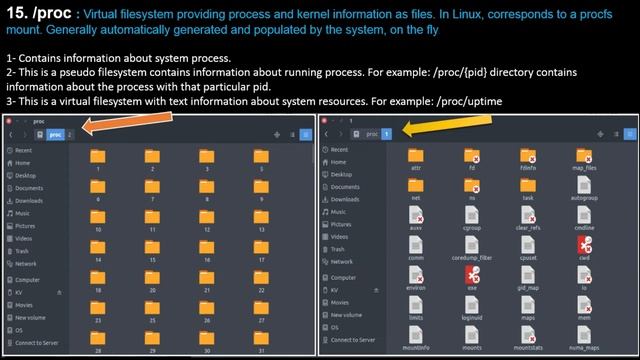Select the broken exe link in right window
The image size is (640, 360).
472,275
